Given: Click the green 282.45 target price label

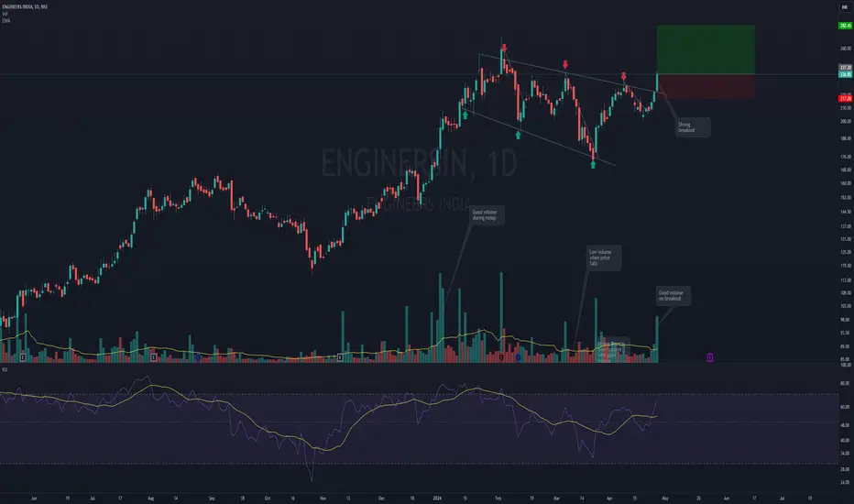Looking at the screenshot, I should (845, 26).
